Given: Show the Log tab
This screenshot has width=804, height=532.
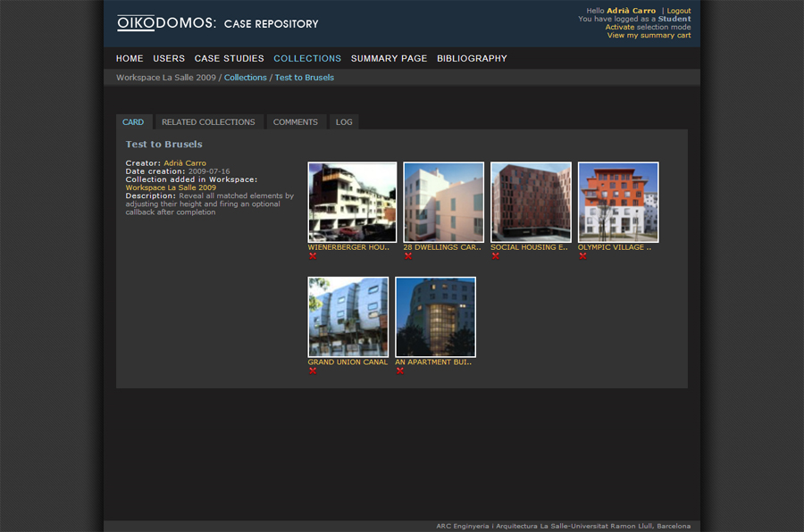Looking at the screenshot, I should point(344,122).
